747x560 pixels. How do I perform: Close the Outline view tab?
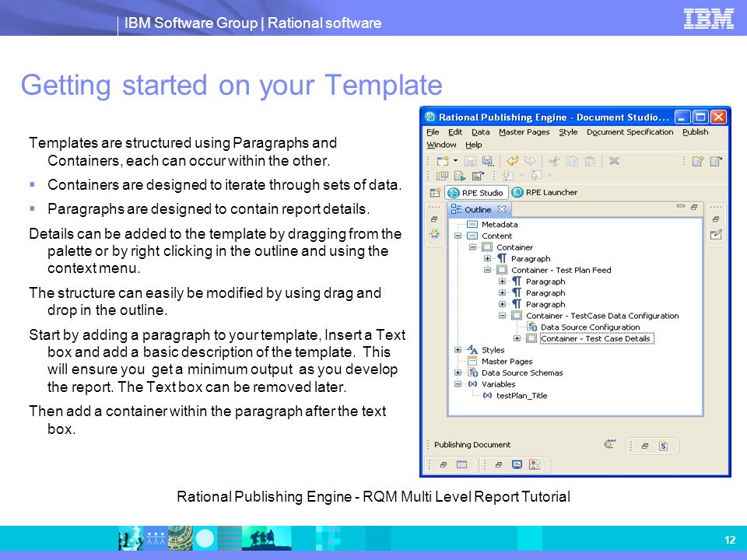502,209
